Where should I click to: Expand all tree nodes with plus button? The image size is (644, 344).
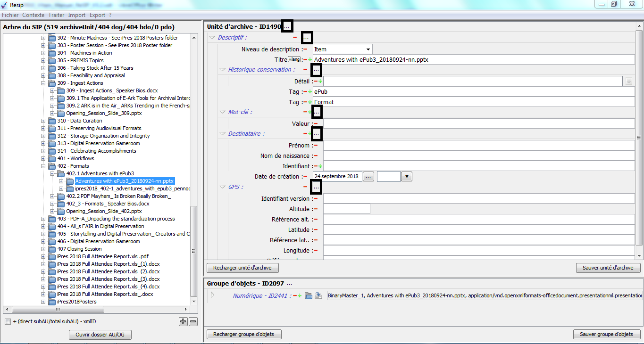[x=183, y=321]
